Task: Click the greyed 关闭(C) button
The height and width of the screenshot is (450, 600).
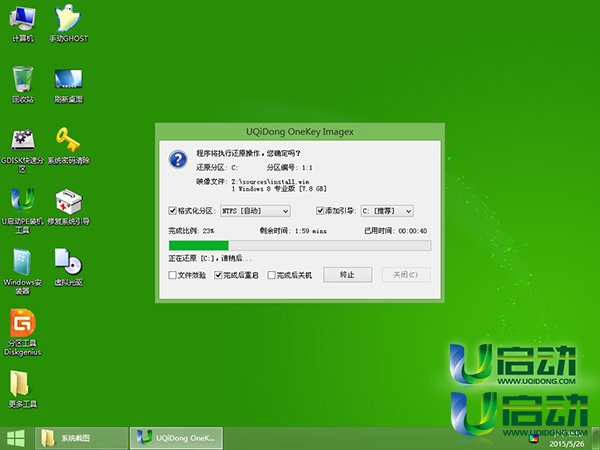Action: coord(406,275)
